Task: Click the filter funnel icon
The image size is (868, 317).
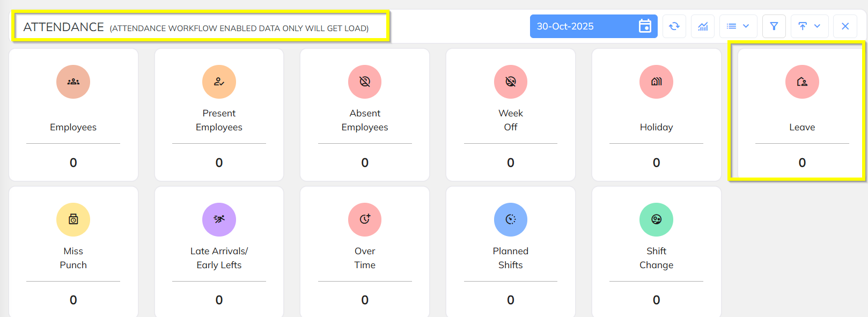Action: coord(774,26)
